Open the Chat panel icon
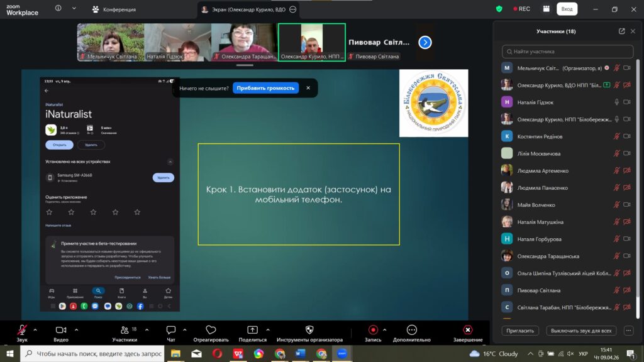This screenshot has width=644, height=362. pos(170,330)
